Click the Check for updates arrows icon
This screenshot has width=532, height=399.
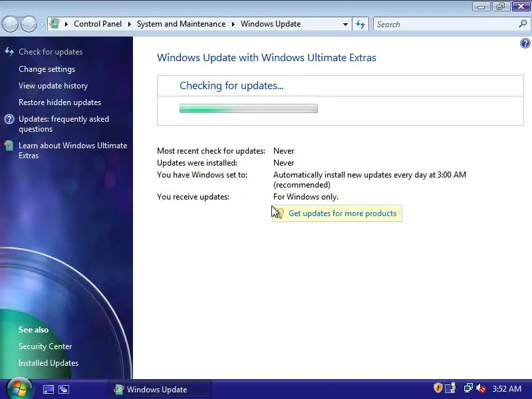(9, 52)
